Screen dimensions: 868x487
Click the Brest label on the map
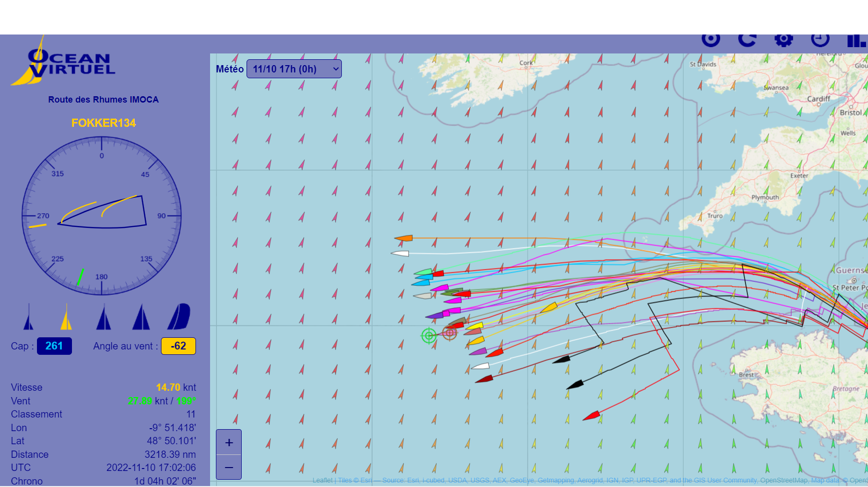(746, 375)
